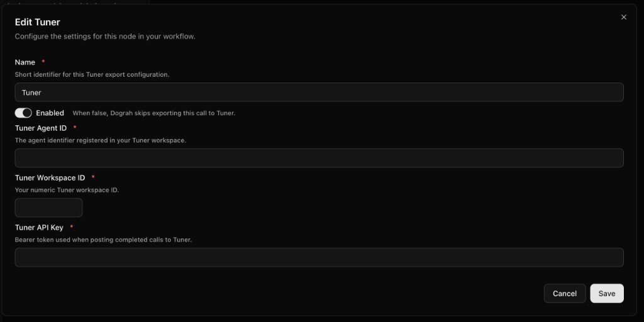This screenshot has height=322, width=644.
Task: Click the 'Bearer token used' helper text
Action: pos(103,240)
